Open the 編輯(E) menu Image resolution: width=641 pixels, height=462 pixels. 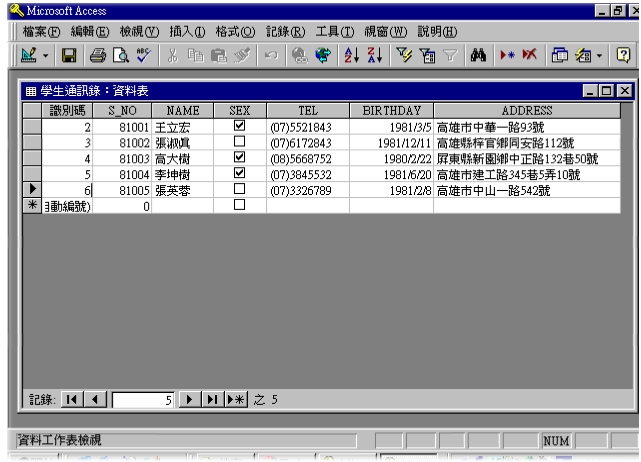(x=90, y=31)
